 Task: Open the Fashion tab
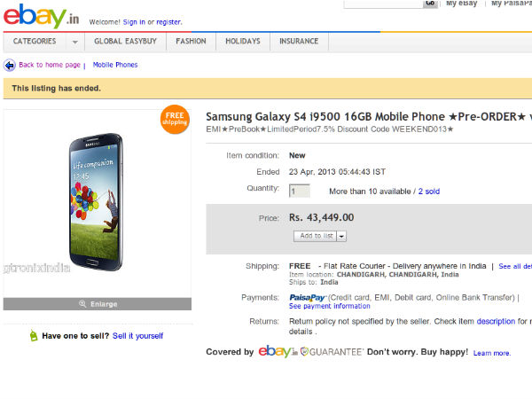point(191,42)
